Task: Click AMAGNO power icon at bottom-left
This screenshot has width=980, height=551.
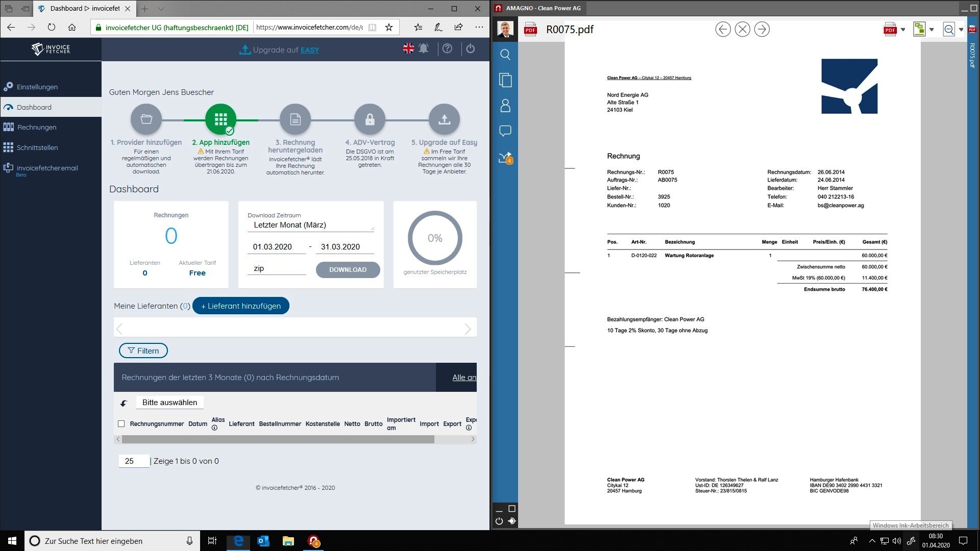Action: coord(499,521)
